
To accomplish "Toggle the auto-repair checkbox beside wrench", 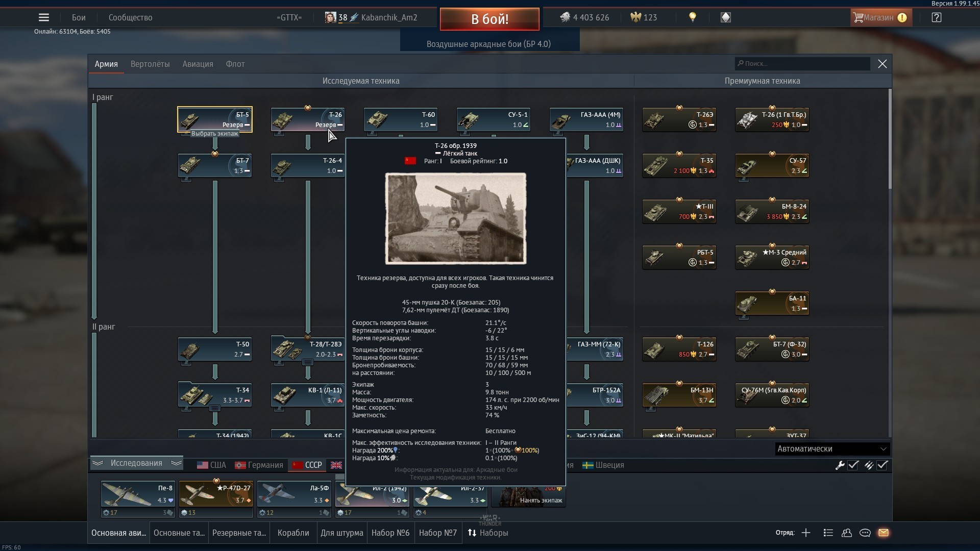I will coord(853,465).
